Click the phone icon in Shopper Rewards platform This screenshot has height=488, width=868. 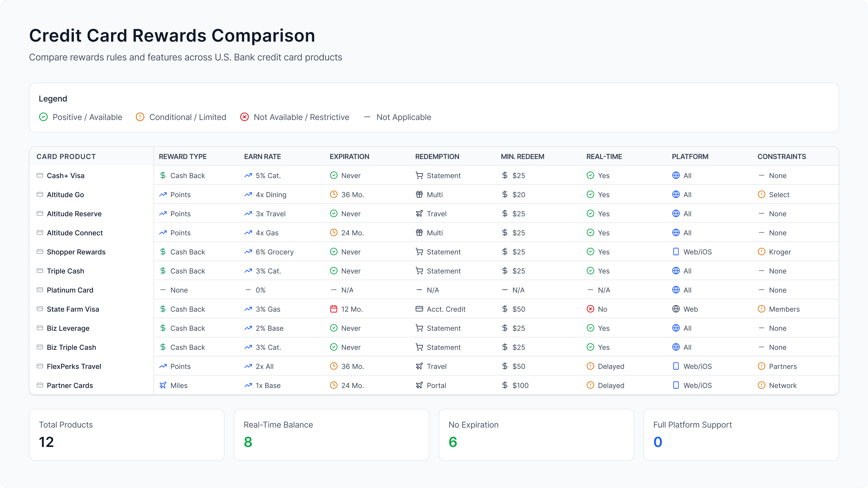(x=676, y=252)
